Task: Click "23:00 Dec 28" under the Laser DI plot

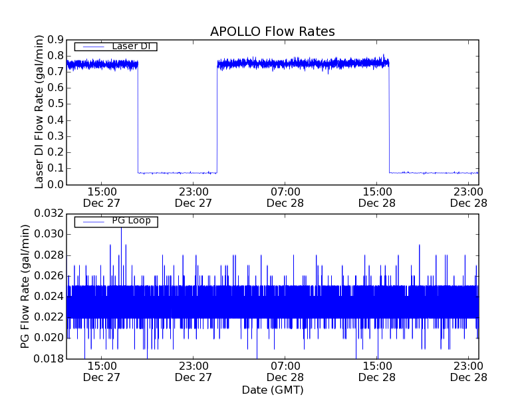Action: 469,198
